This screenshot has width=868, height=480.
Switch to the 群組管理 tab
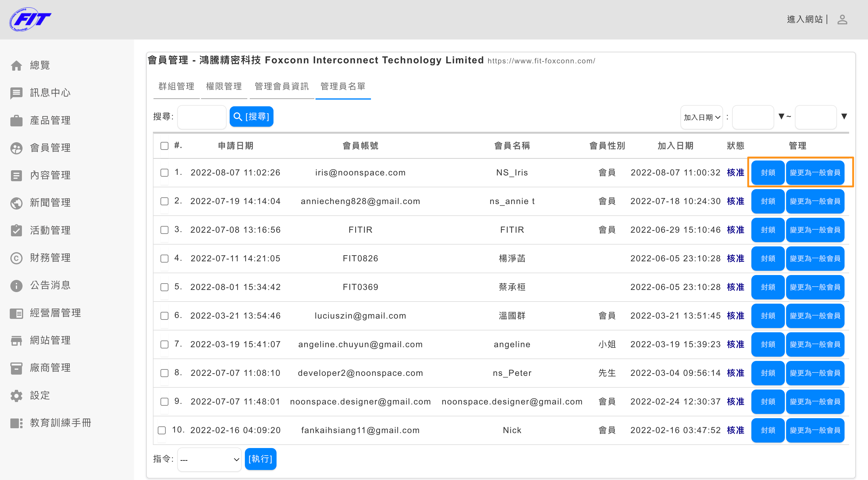[176, 86]
